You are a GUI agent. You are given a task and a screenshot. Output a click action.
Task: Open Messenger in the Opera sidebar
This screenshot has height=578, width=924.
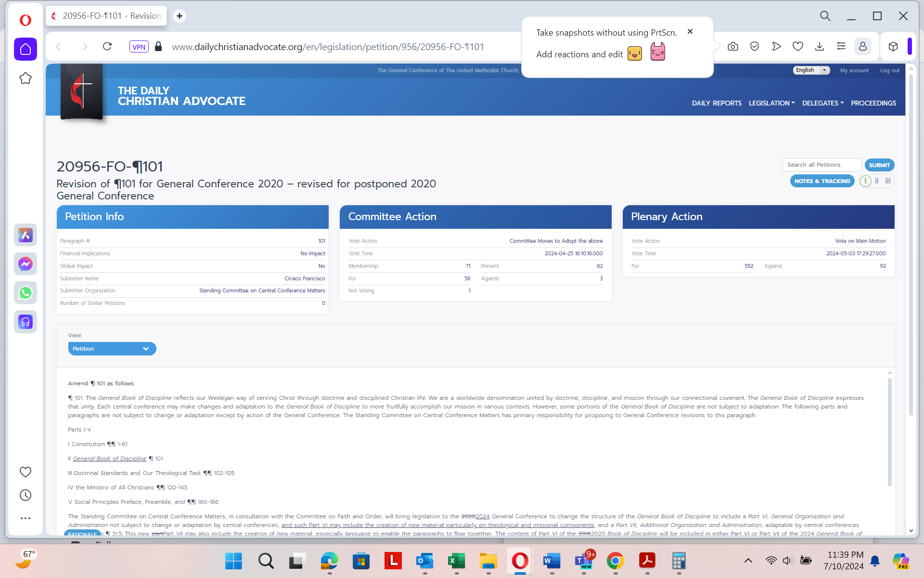click(x=26, y=264)
